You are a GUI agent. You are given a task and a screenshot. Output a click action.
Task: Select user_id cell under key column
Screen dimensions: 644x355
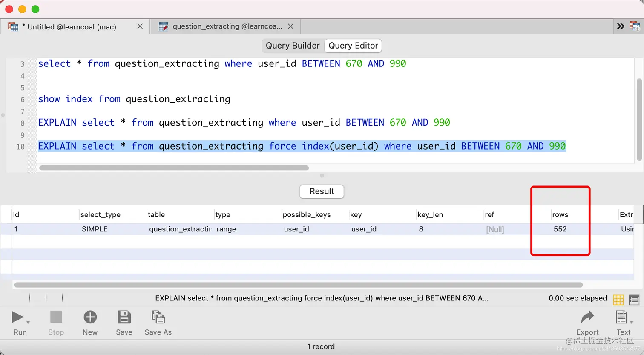(382, 229)
